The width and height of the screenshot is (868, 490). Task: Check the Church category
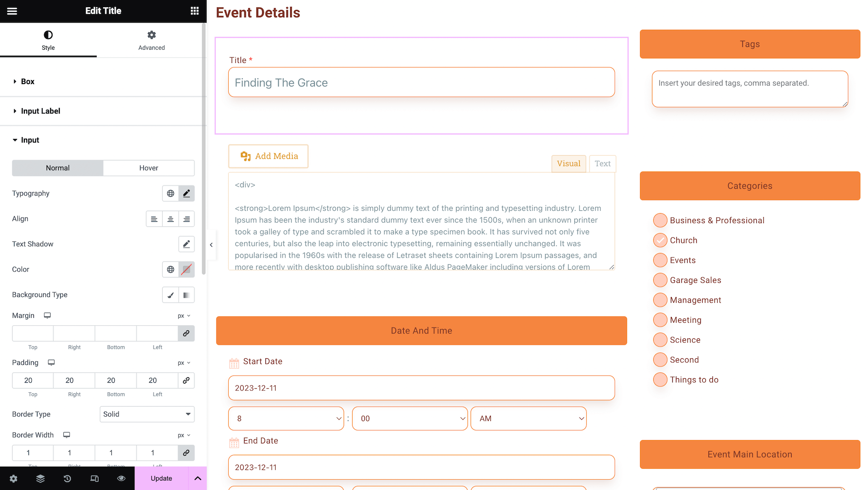660,240
